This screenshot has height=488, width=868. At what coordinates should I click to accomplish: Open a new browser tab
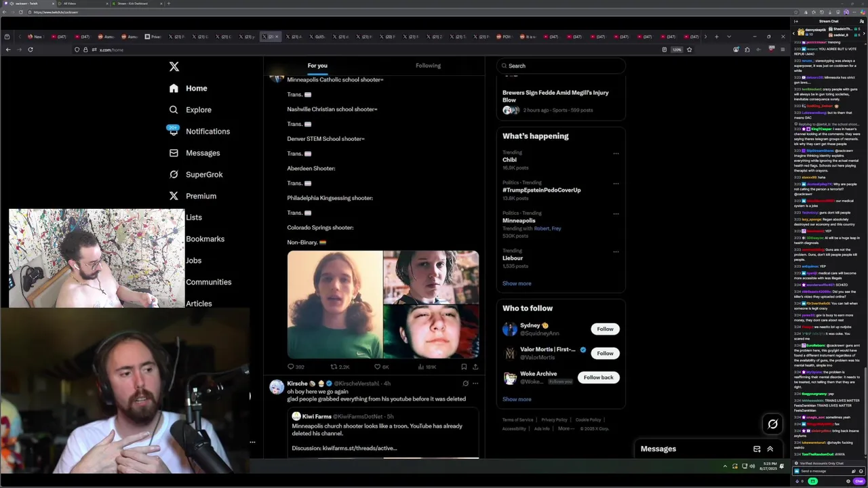tap(716, 37)
